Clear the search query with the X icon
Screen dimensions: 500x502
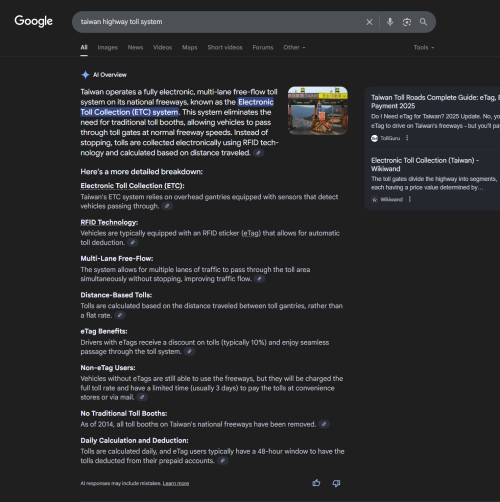pos(369,22)
